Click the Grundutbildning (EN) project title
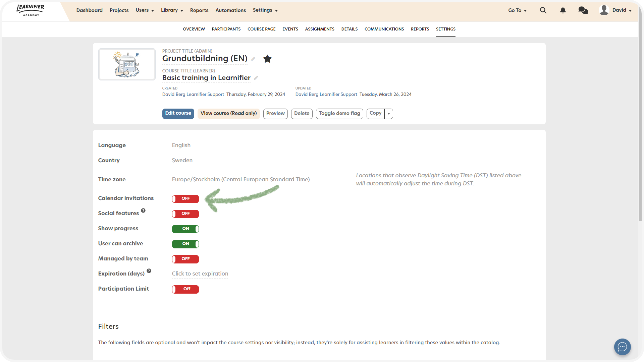644x362 pixels. click(205, 59)
